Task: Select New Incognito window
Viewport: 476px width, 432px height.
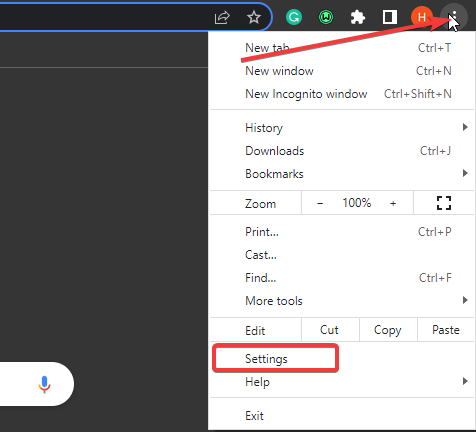Action: click(342, 94)
